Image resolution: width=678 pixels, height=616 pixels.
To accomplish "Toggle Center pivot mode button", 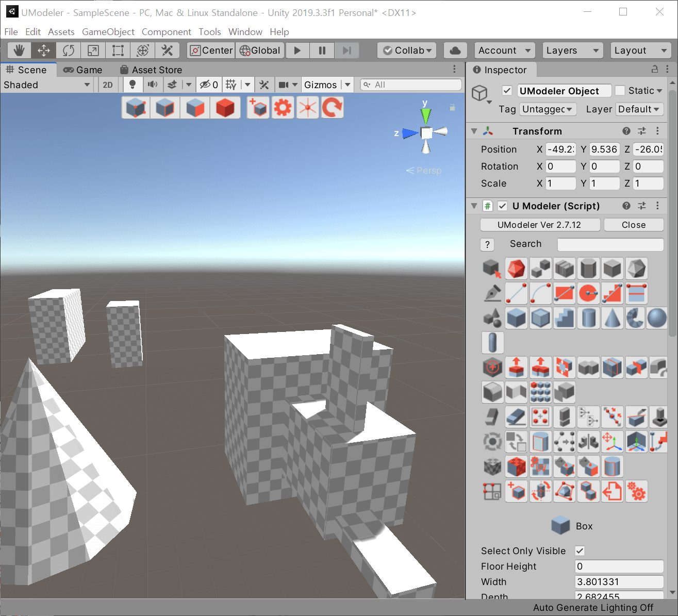I will coord(211,51).
